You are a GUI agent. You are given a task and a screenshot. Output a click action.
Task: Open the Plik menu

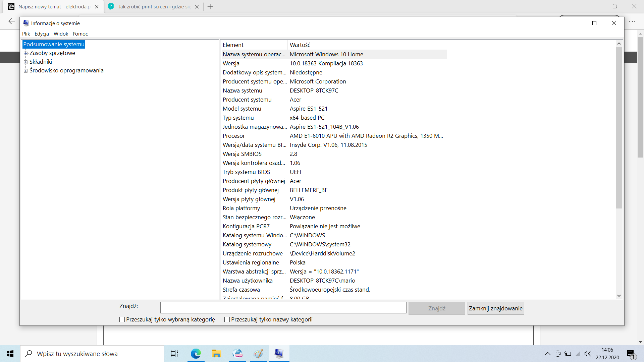(x=26, y=34)
